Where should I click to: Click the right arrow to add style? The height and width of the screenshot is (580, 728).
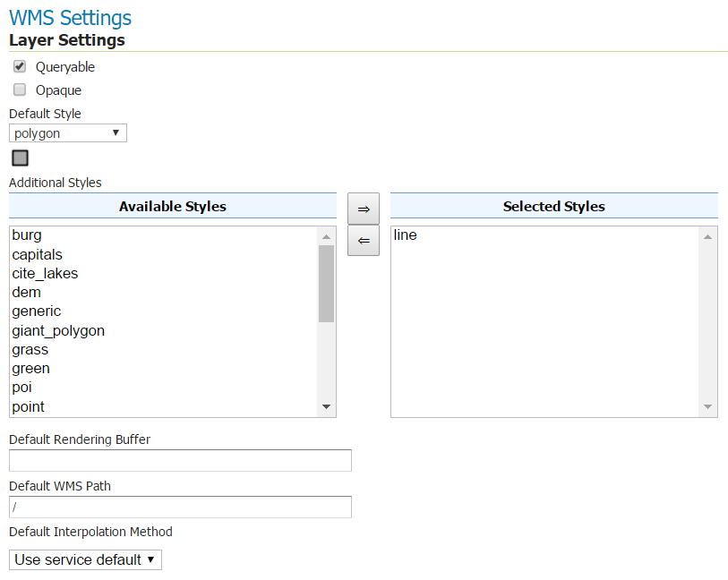point(363,209)
